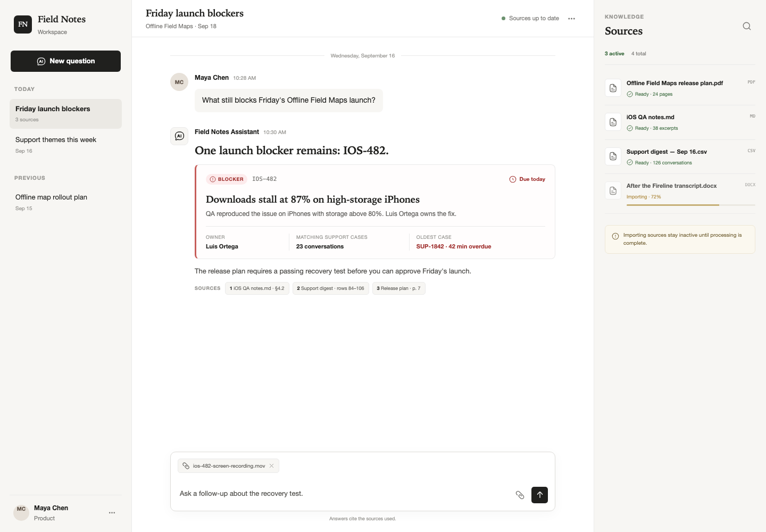
Task: Select After the Fireline transcript.docx source
Action: click(x=680, y=193)
